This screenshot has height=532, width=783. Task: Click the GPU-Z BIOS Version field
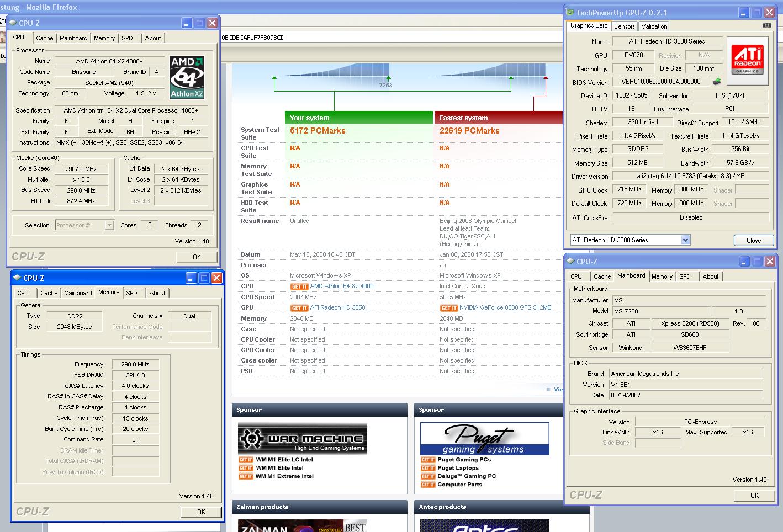[x=660, y=82]
